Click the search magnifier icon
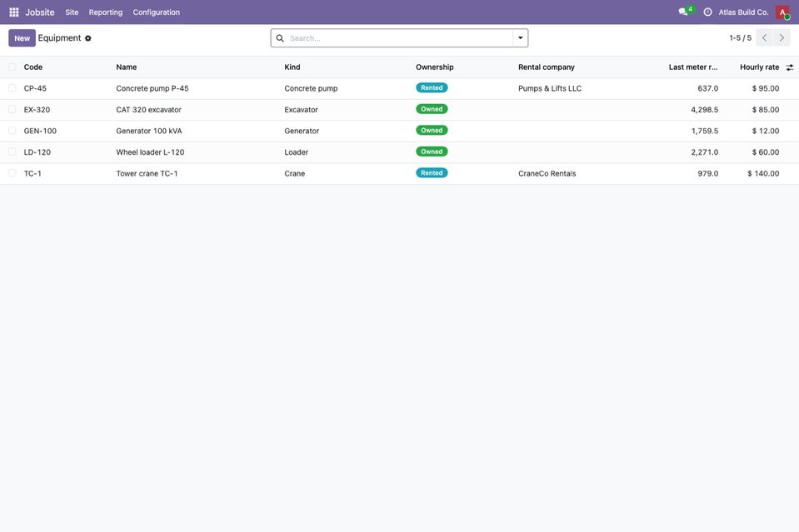This screenshot has height=532, width=799. (280, 38)
